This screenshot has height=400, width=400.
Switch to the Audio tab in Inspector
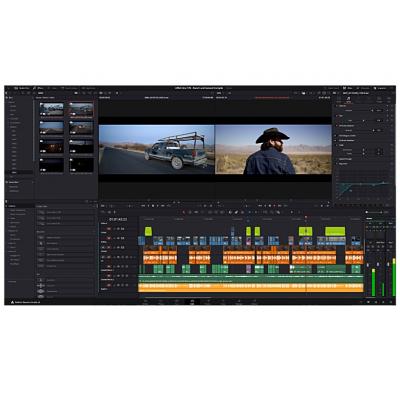349,99
